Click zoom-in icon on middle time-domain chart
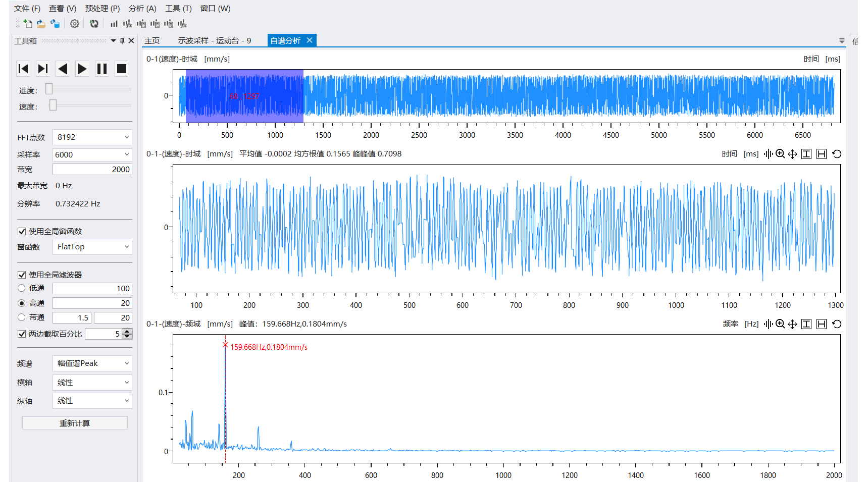 780,154
